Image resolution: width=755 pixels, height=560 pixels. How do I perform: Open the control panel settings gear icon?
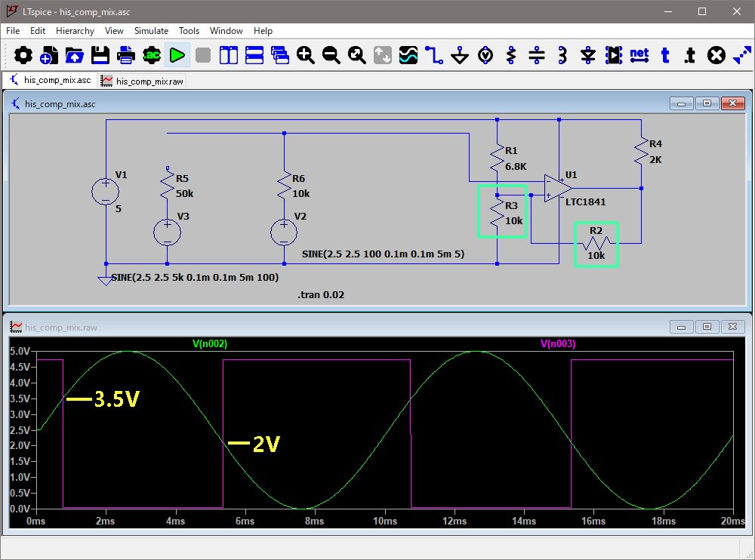point(23,55)
